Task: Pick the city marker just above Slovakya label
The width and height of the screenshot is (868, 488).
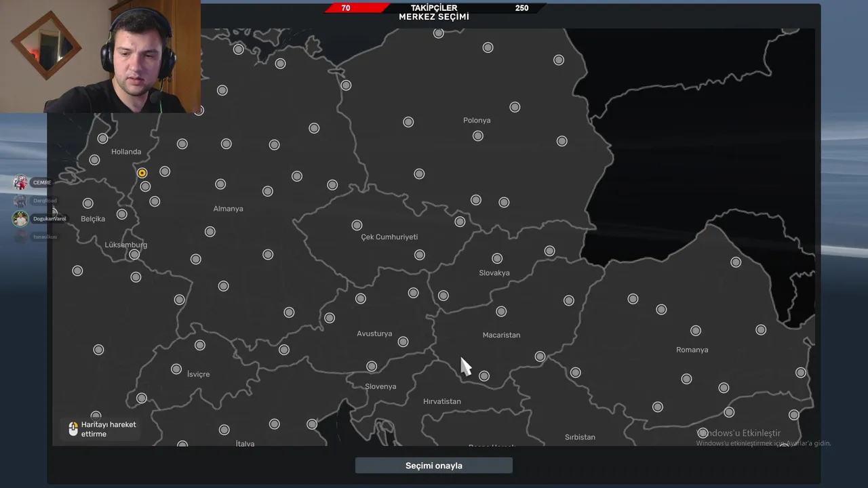Action: pos(497,258)
